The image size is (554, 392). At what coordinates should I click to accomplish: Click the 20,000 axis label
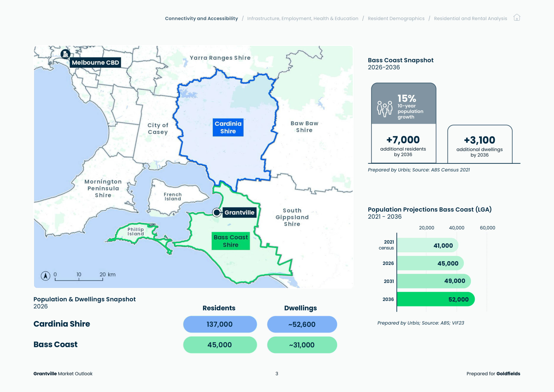(426, 228)
